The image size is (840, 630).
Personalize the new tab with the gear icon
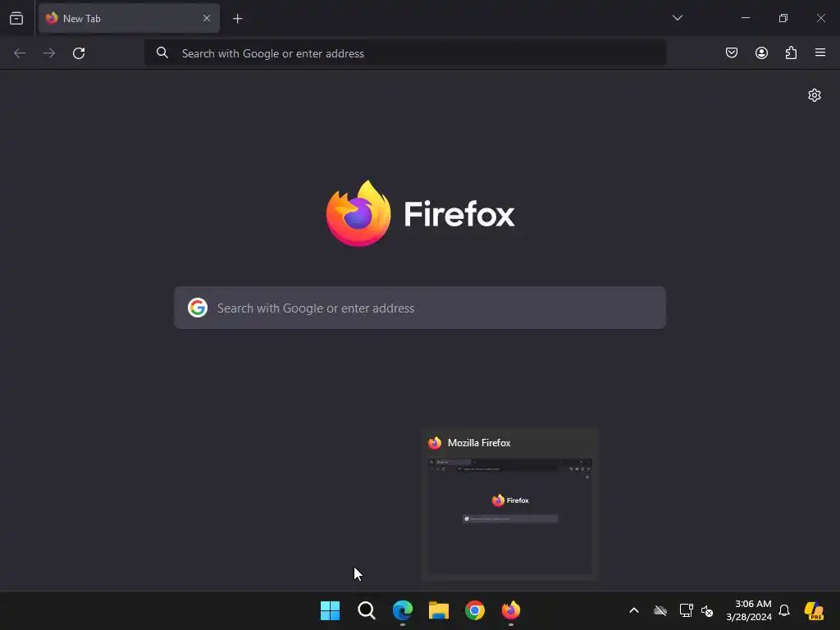click(815, 95)
